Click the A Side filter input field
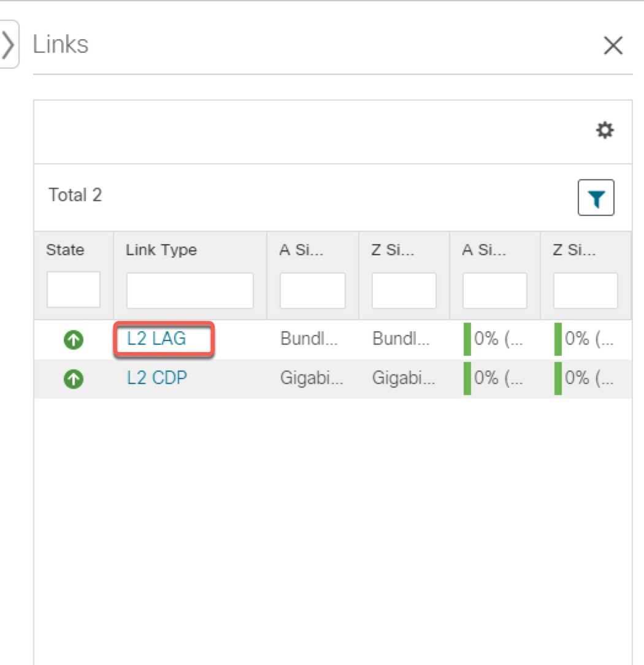Image resolution: width=644 pixels, height=665 pixels. (312, 290)
